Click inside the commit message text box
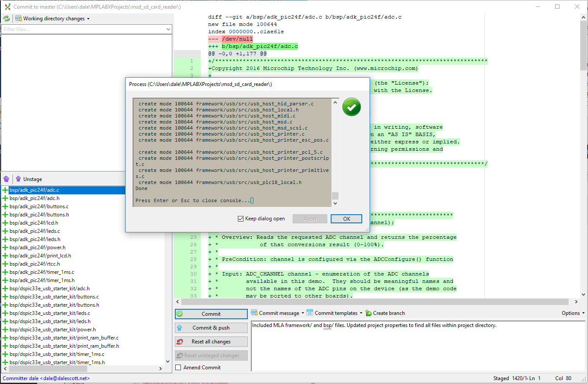Screen dimensions: 588x384 [x=419, y=346]
